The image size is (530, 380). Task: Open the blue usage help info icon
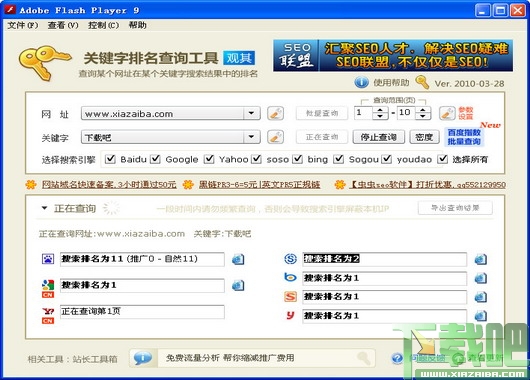[361, 82]
